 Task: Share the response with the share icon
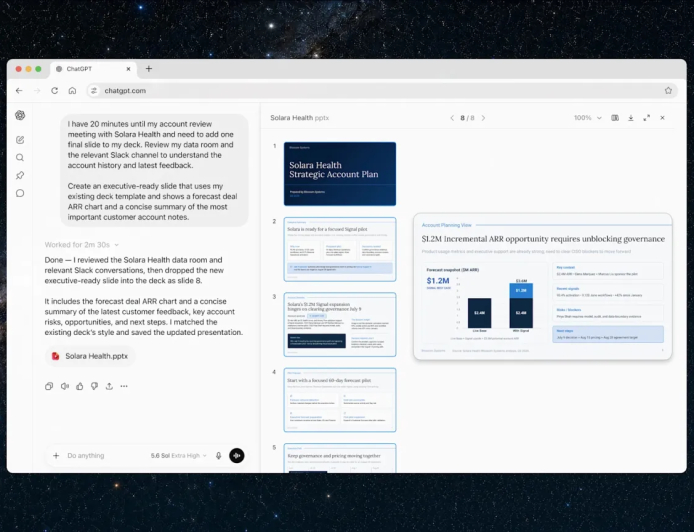[109, 386]
